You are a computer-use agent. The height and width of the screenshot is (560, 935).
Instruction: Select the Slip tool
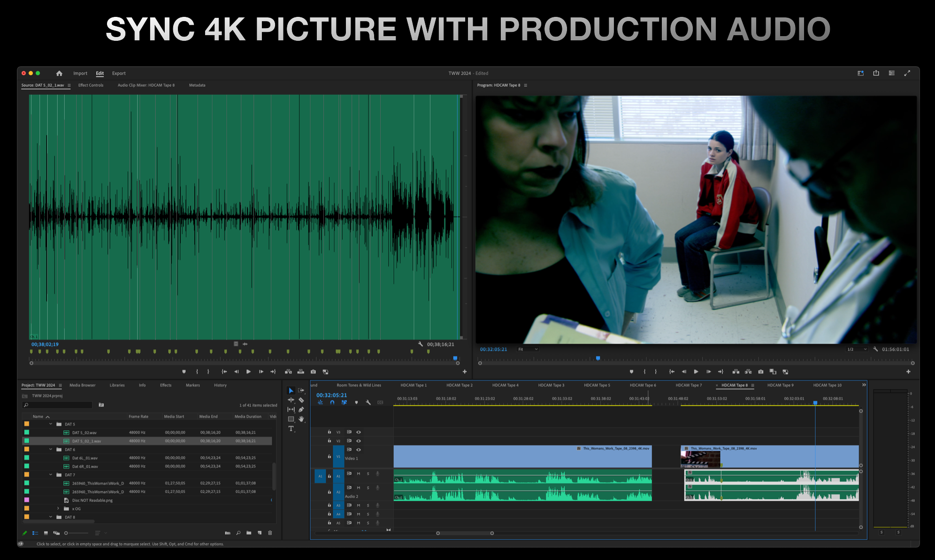coord(291,409)
